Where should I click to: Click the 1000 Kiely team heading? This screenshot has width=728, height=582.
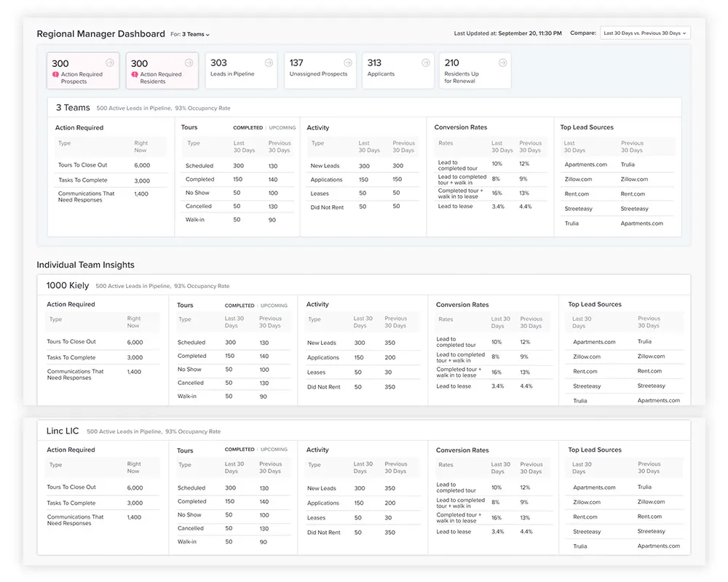click(68, 285)
